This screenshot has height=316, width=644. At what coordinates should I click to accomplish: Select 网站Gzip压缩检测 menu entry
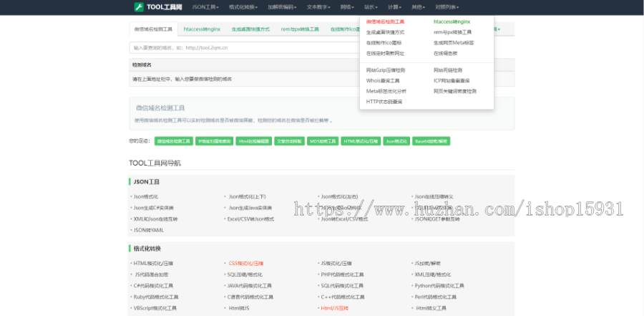[386, 70]
